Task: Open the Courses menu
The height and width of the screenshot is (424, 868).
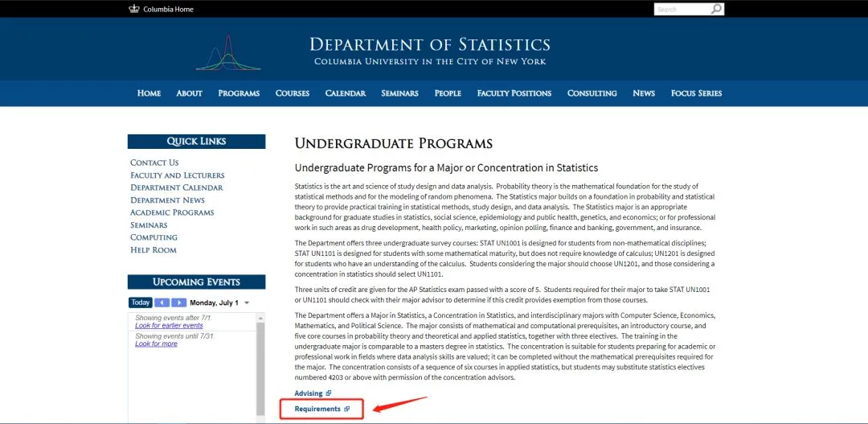Action: pyautogui.click(x=293, y=93)
